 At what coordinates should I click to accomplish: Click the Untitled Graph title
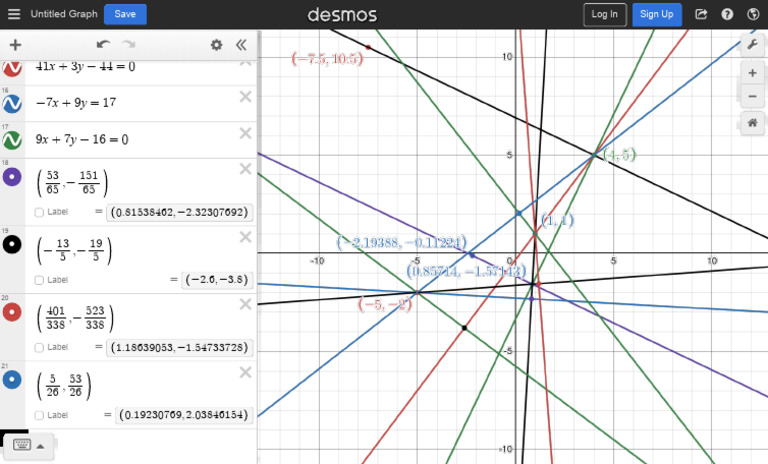click(x=64, y=14)
